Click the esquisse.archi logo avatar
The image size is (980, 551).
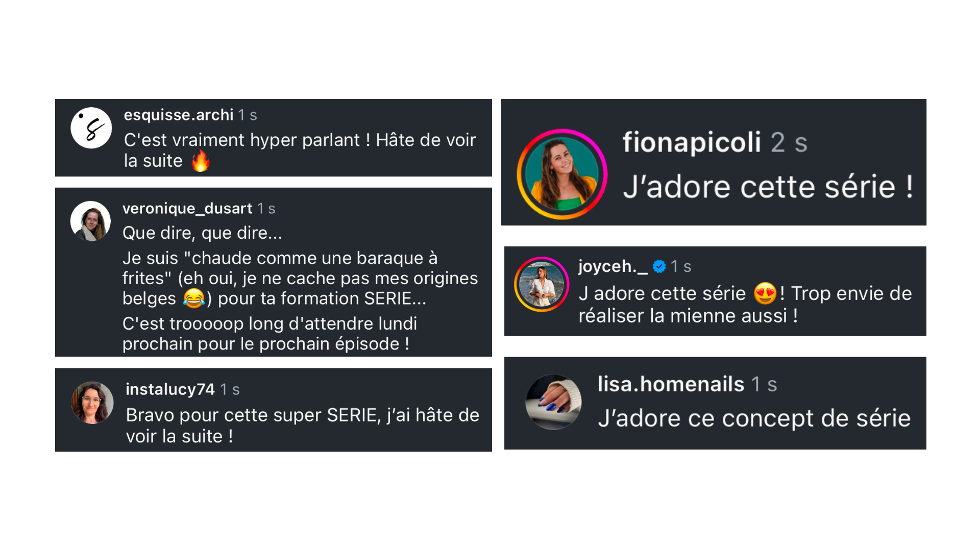point(91,128)
